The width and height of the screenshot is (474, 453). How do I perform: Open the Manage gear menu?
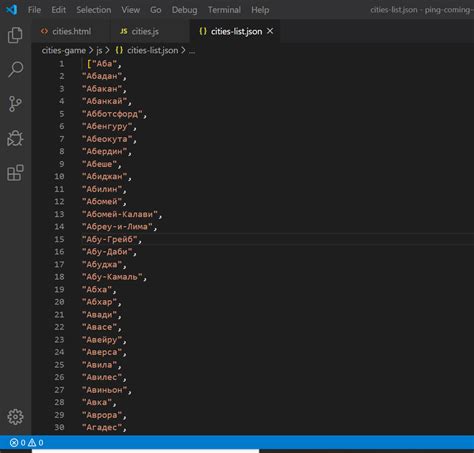click(15, 417)
